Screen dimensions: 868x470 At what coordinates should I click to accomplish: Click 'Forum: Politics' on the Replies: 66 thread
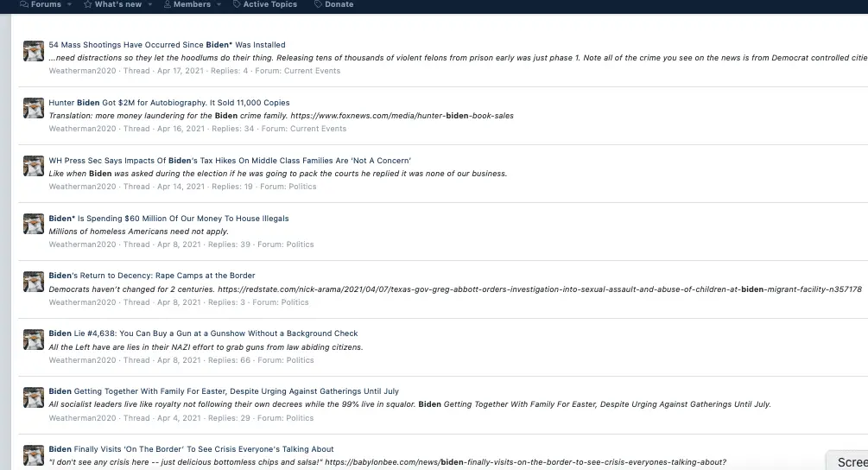[x=286, y=360]
